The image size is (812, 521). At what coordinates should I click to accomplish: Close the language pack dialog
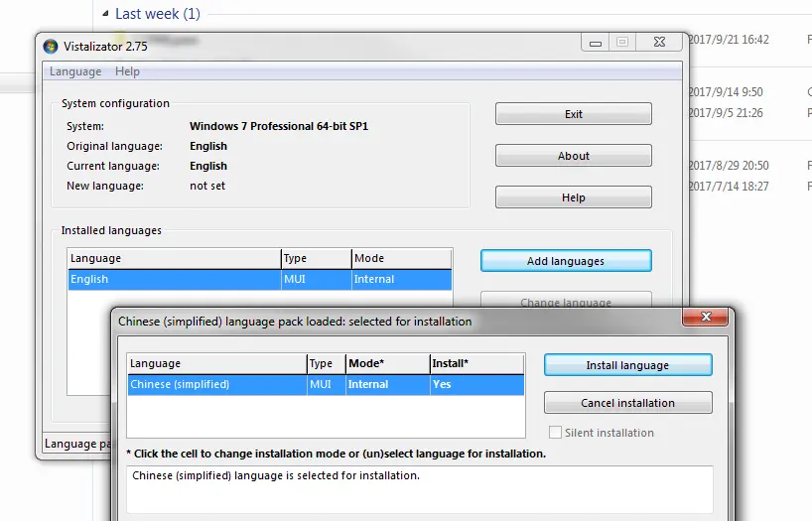pos(706,317)
